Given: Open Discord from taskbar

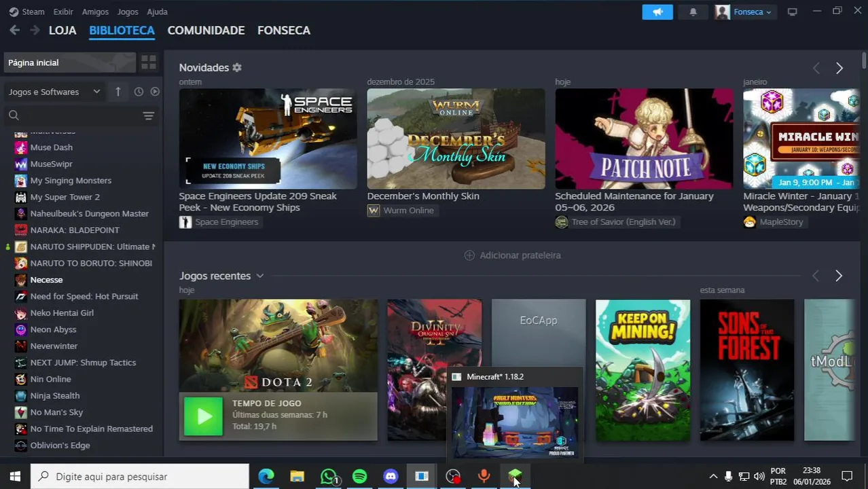Looking at the screenshot, I should point(391,477).
